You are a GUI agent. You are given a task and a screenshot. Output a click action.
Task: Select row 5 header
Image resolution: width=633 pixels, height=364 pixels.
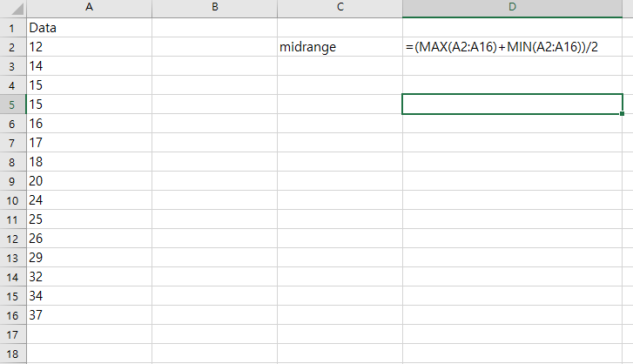[x=13, y=104]
